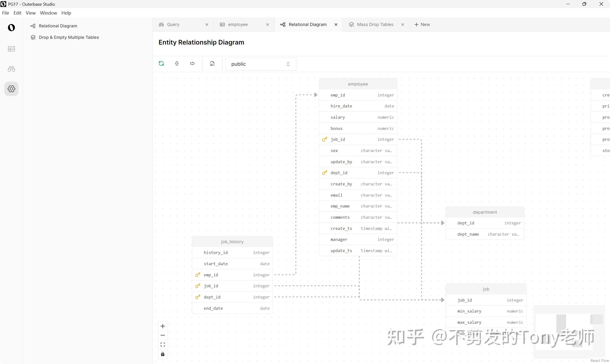Image resolution: width=610 pixels, height=364 pixels.
Task: Open the Help menu
Action: (x=66, y=13)
